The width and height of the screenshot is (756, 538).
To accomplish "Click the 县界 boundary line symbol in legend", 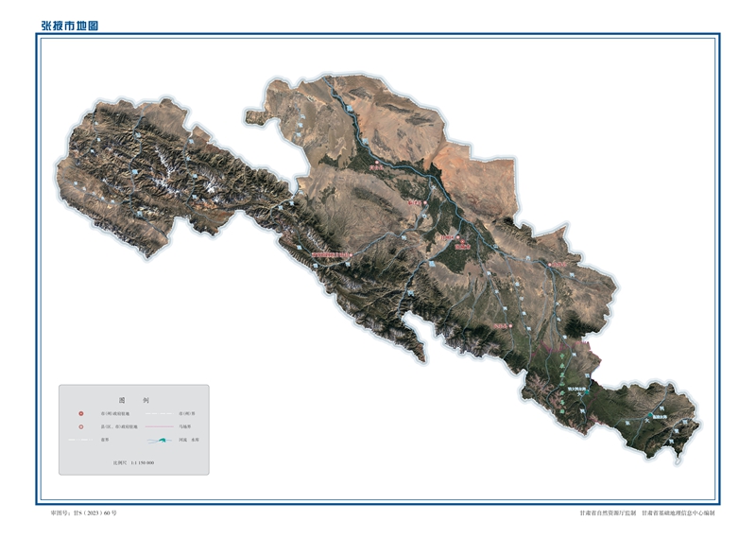I will (x=81, y=441).
